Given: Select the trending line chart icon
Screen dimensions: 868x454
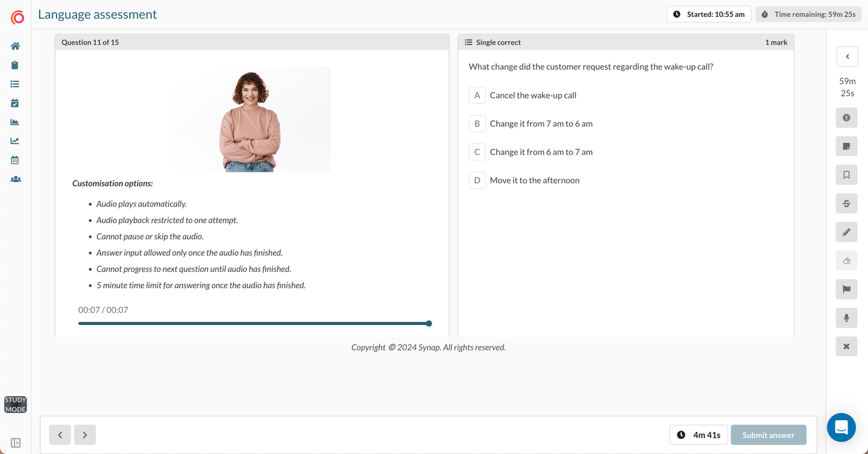Looking at the screenshot, I should (x=15, y=140).
